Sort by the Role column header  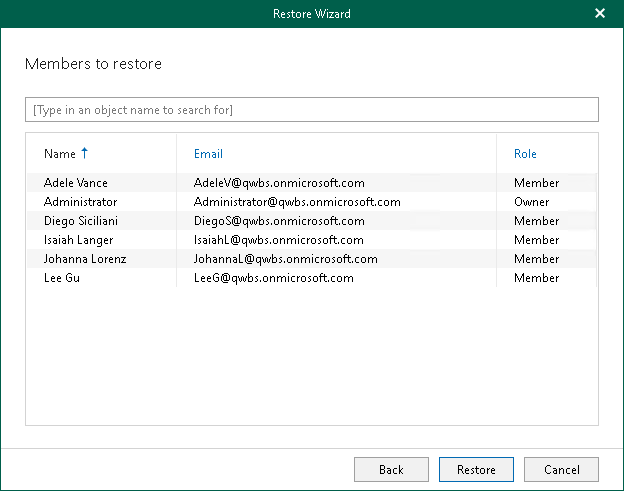525,154
